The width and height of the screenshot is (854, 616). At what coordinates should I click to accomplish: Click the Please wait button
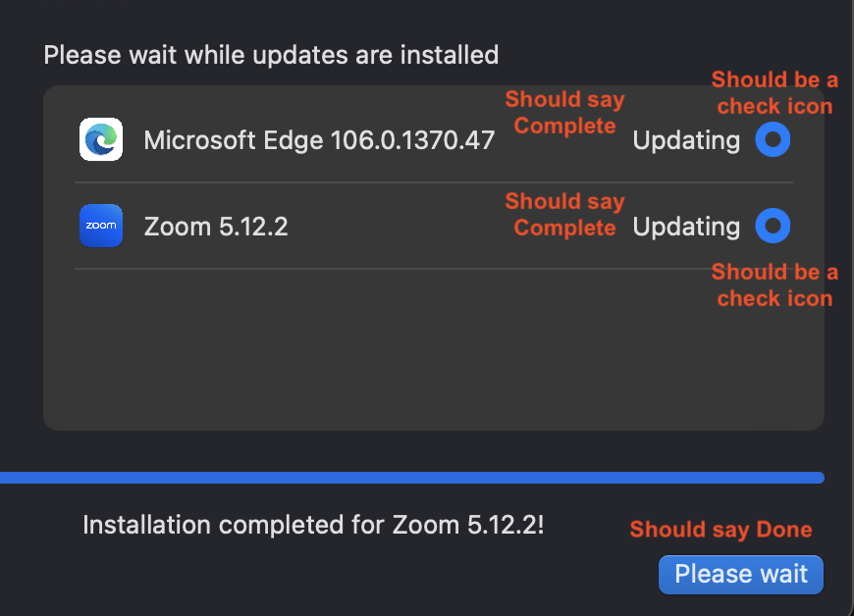740,575
